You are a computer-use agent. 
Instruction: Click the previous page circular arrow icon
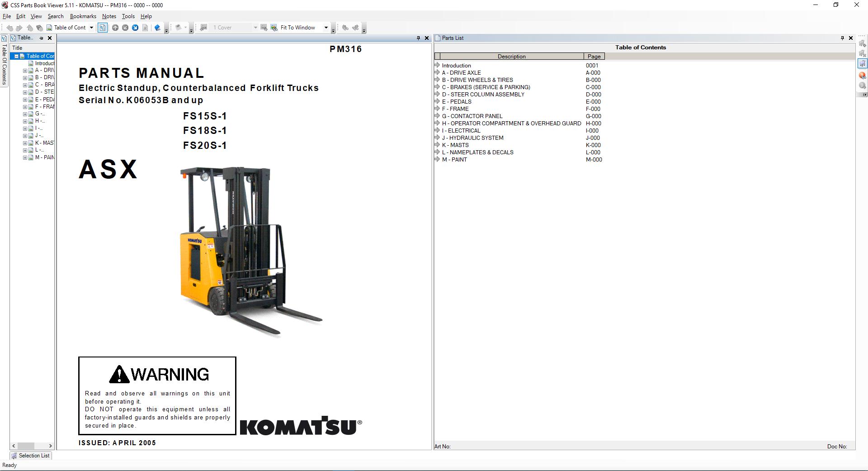125,28
